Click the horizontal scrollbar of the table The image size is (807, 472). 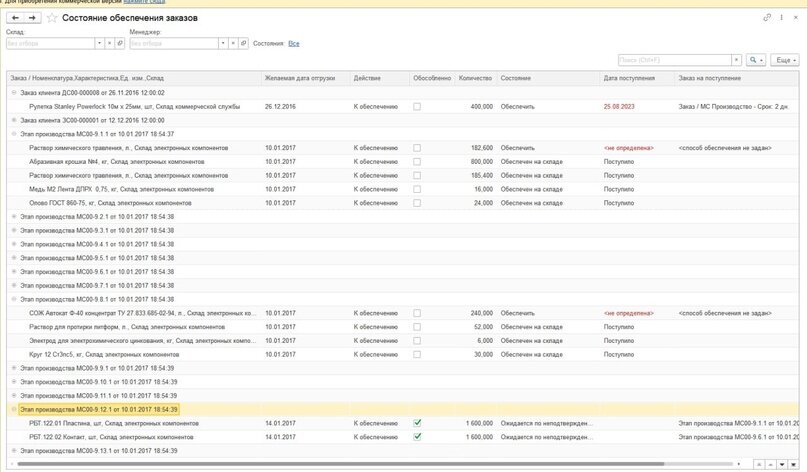340,464
